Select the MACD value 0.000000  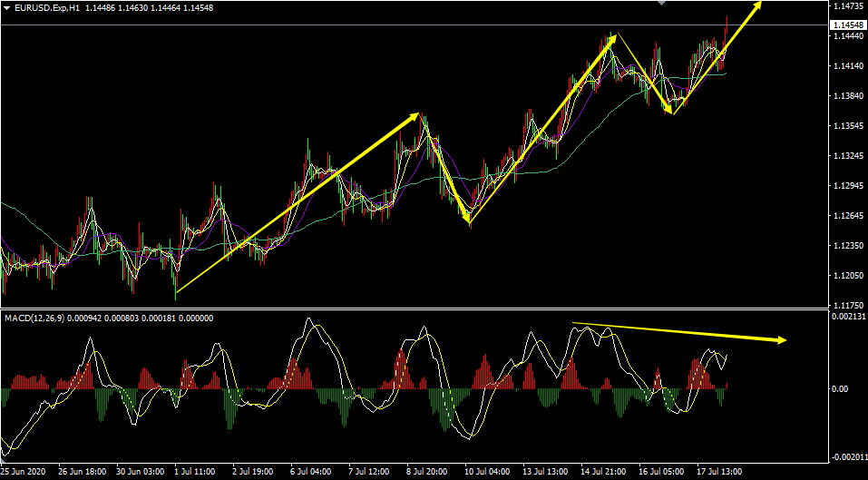(197, 318)
